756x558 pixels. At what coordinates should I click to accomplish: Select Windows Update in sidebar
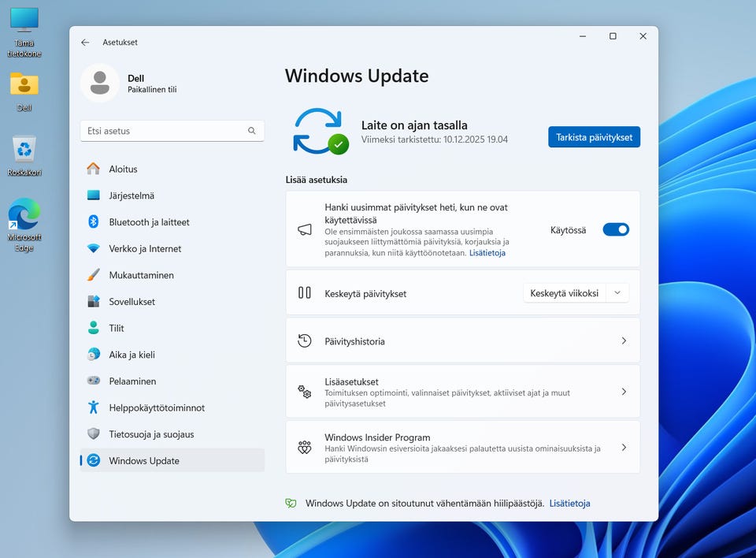click(172, 460)
